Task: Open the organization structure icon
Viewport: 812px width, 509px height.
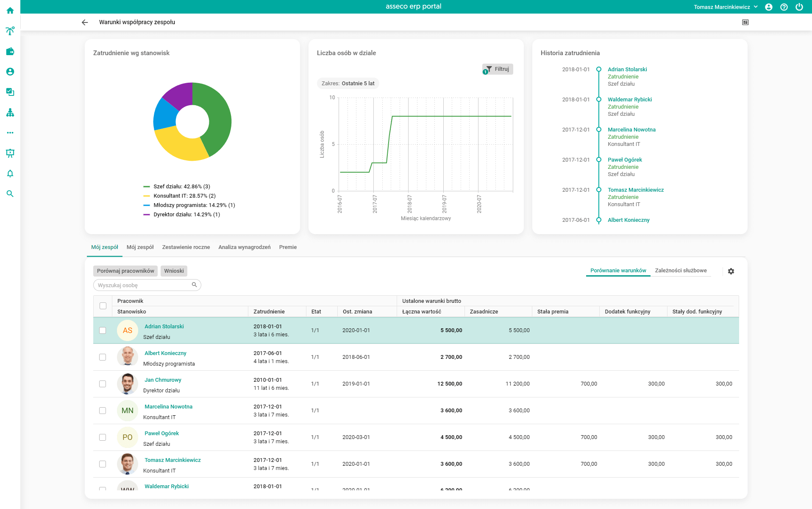Action: coord(10,112)
